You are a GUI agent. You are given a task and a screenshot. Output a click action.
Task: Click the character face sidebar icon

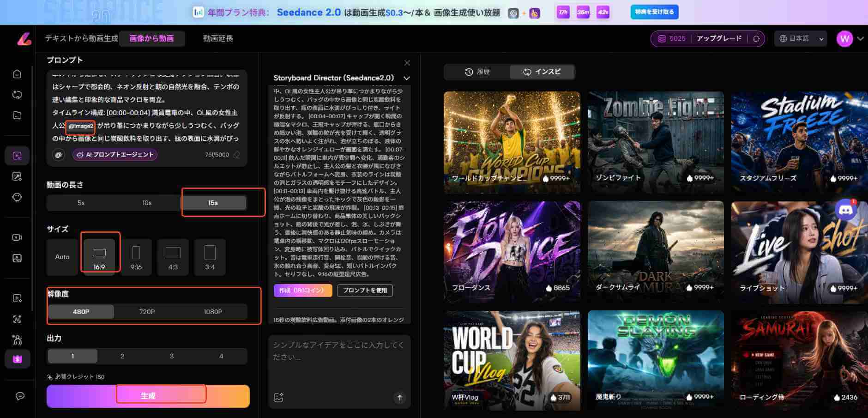[x=17, y=197]
